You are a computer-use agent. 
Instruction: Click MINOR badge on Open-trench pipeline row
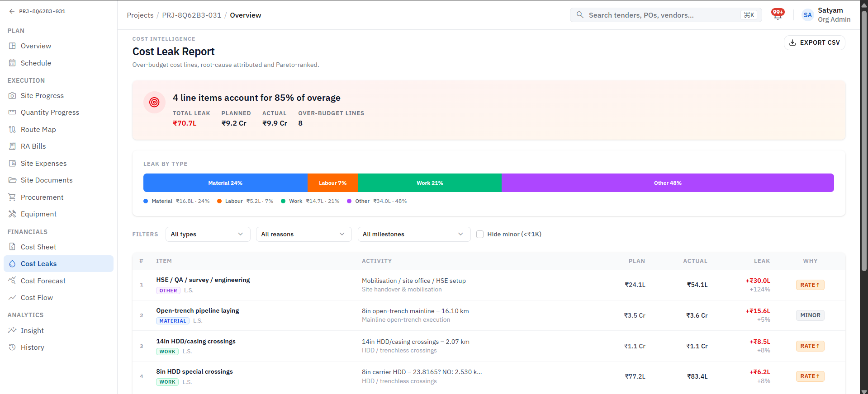pyautogui.click(x=810, y=315)
